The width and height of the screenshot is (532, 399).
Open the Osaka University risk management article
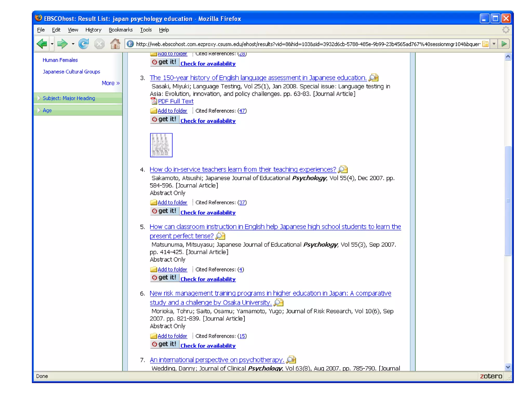pos(270,298)
